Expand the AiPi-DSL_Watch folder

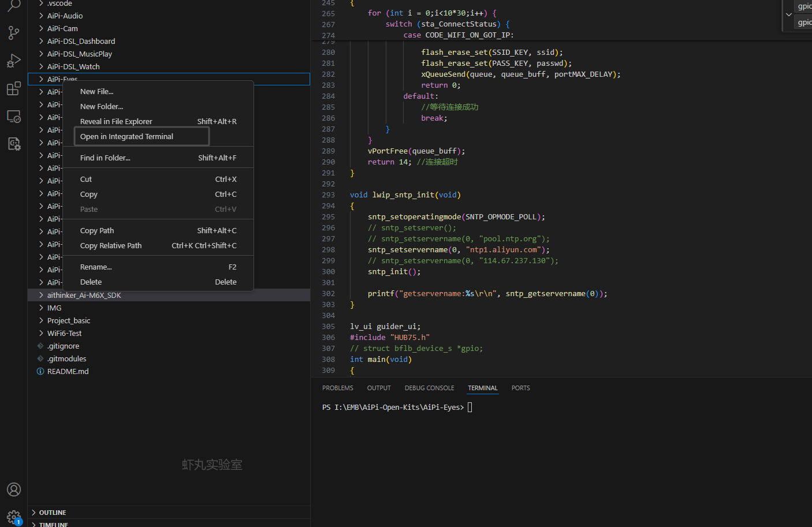(41, 66)
